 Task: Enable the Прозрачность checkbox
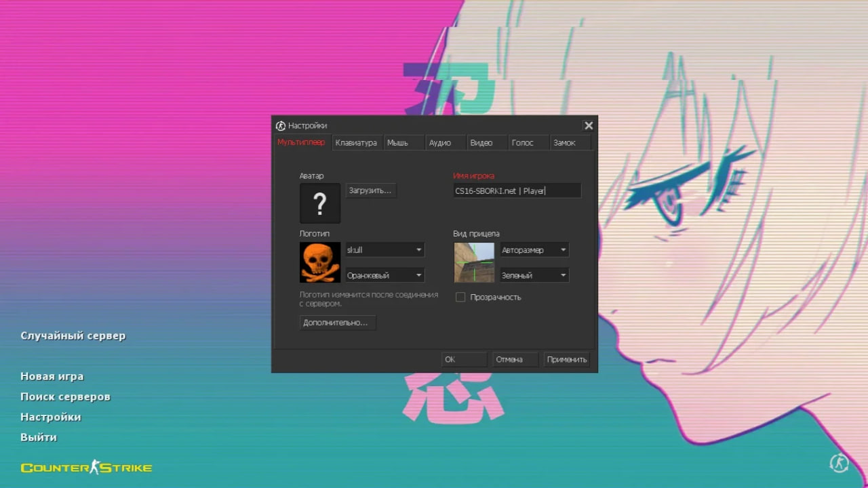460,297
